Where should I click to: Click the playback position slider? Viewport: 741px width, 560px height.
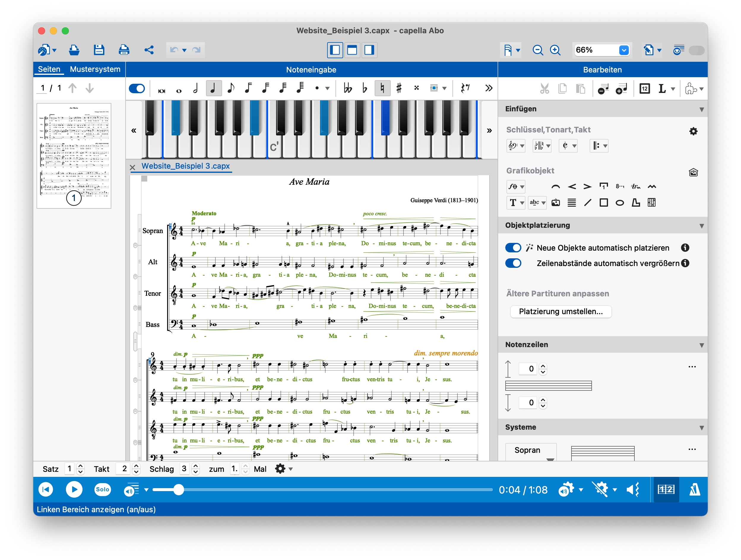(322, 490)
